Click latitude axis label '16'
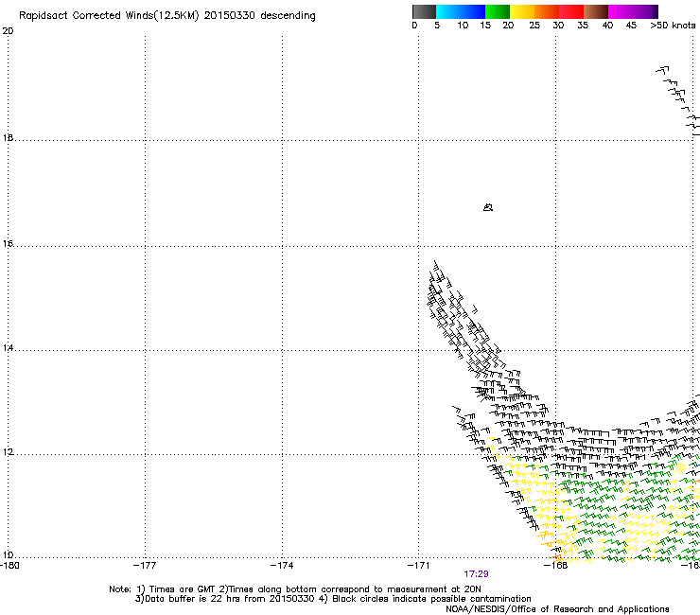700x615 pixels. click(x=8, y=243)
